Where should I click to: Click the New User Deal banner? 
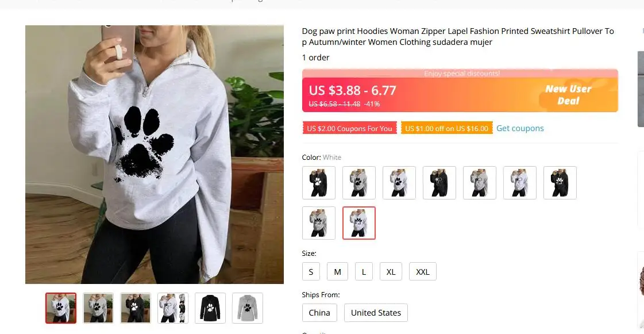click(568, 95)
